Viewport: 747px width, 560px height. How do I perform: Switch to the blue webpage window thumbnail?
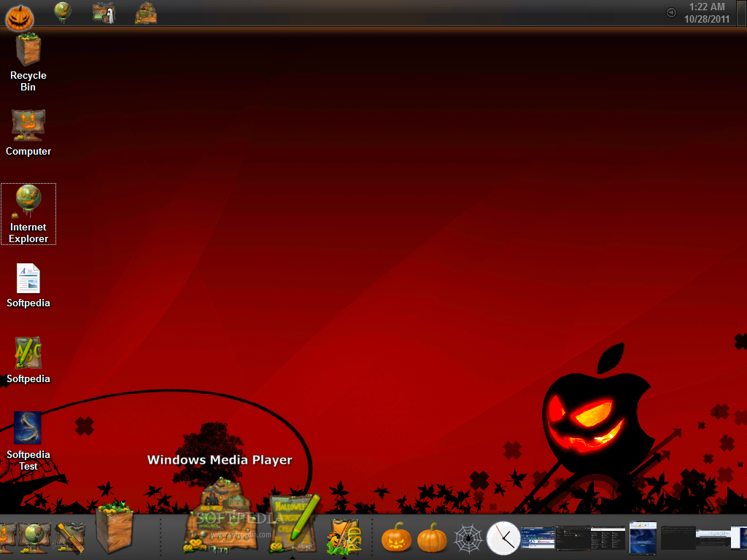coord(538,538)
